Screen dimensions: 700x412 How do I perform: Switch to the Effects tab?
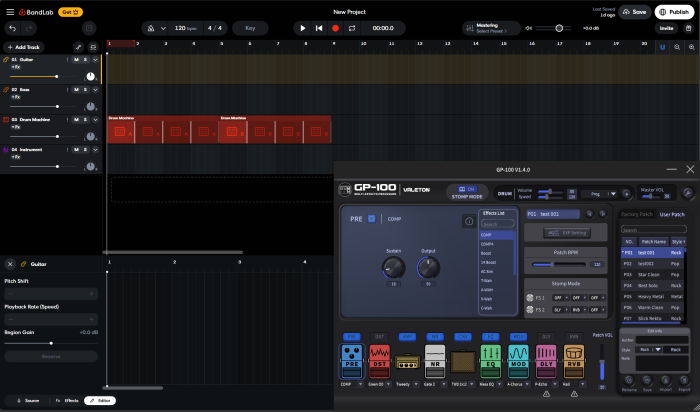click(x=67, y=400)
